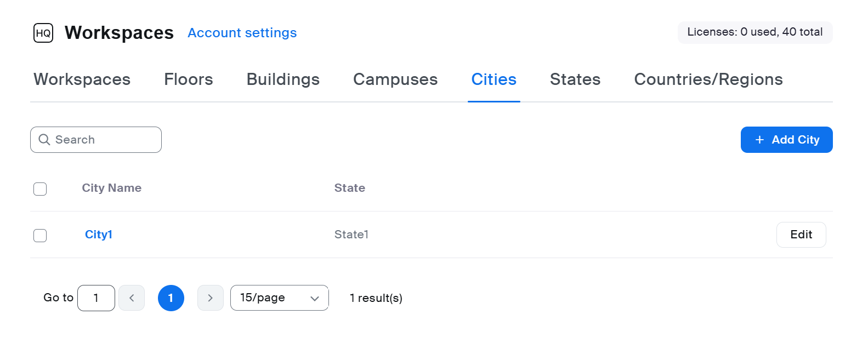This screenshot has width=868, height=343.
Task: Switch to the Workspaces tab
Action: tap(82, 79)
